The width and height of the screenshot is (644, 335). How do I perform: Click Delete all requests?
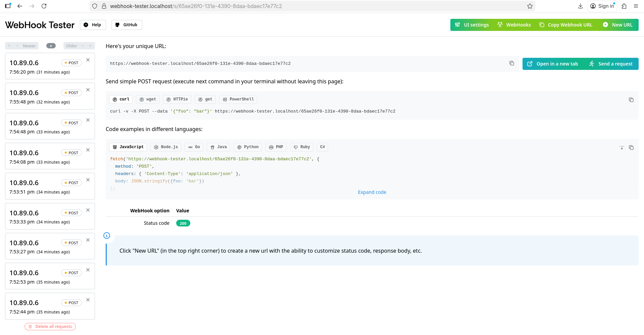tap(50, 327)
